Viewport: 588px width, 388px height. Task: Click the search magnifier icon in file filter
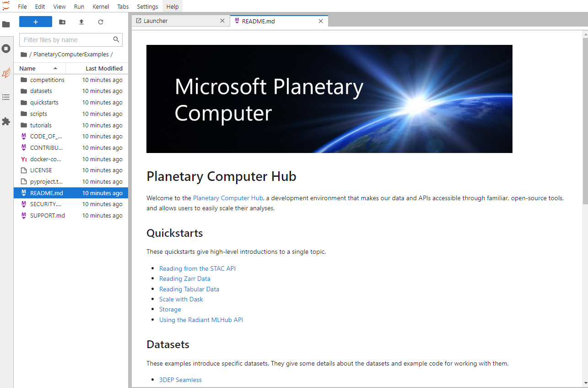pos(116,39)
